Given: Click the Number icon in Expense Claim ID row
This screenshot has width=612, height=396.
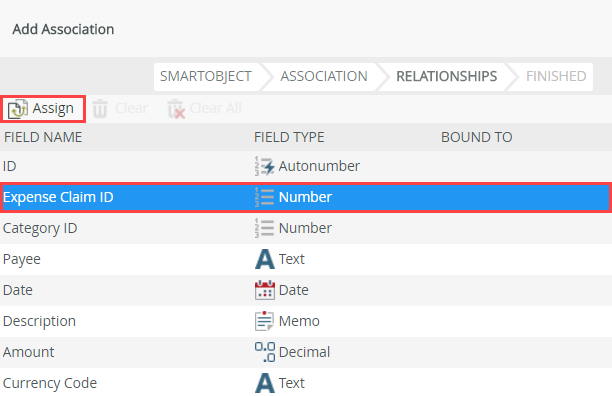Looking at the screenshot, I should pos(265,197).
